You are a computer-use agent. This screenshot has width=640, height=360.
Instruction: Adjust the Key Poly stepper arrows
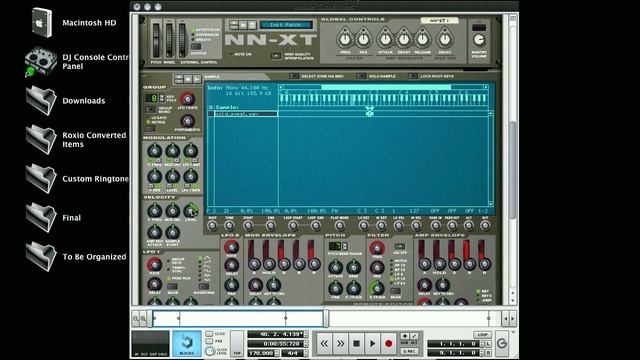162,98
